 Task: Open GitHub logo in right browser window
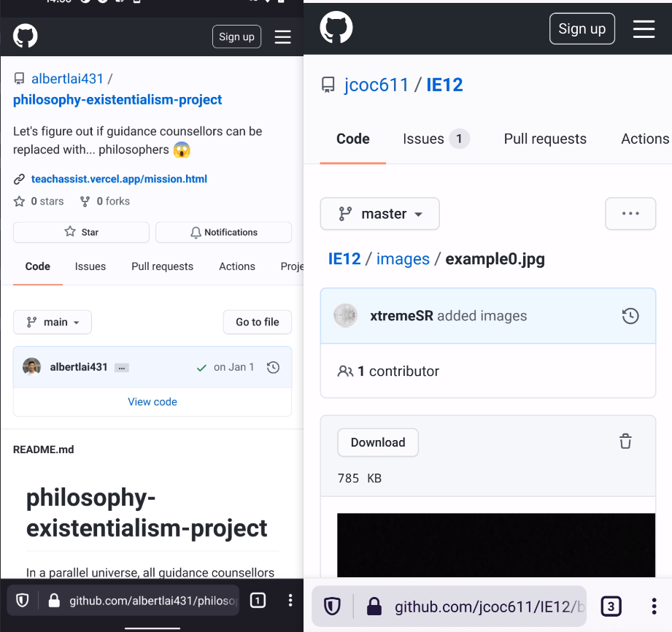pos(336,28)
